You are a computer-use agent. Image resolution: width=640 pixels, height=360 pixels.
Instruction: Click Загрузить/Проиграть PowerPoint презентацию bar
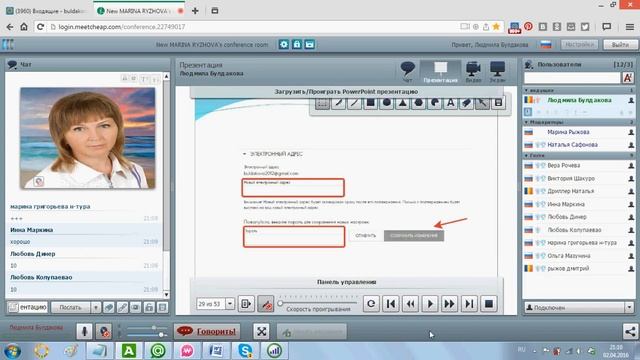point(346,92)
